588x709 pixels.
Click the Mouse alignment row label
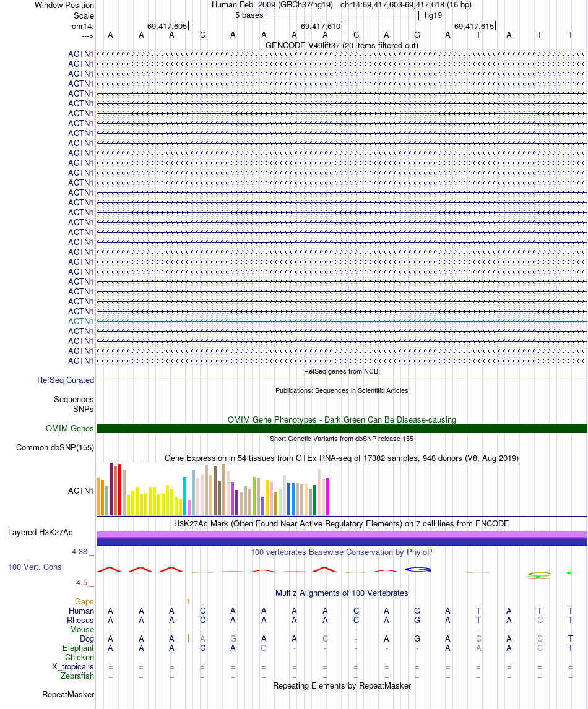[82, 629]
